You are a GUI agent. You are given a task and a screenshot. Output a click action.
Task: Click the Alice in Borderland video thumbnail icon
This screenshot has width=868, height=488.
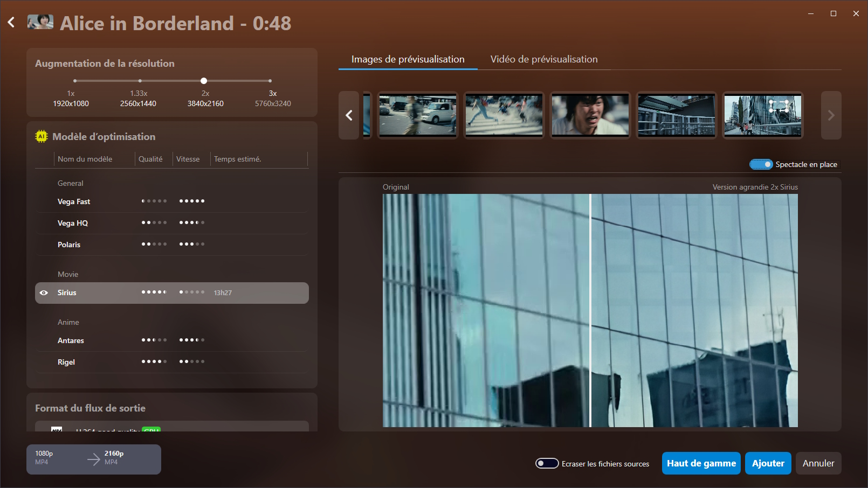(x=40, y=22)
